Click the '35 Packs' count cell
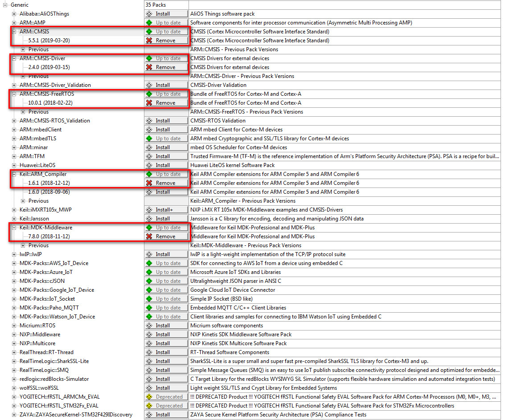The height and width of the screenshot is (420, 505). tap(166, 5)
